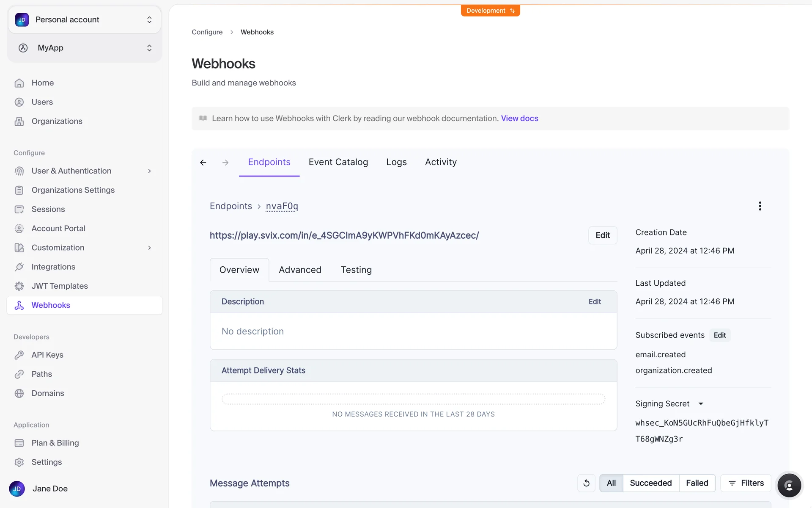The image size is (812, 508).
Task: Open the three-dot endpoint options menu
Action: [x=760, y=206]
